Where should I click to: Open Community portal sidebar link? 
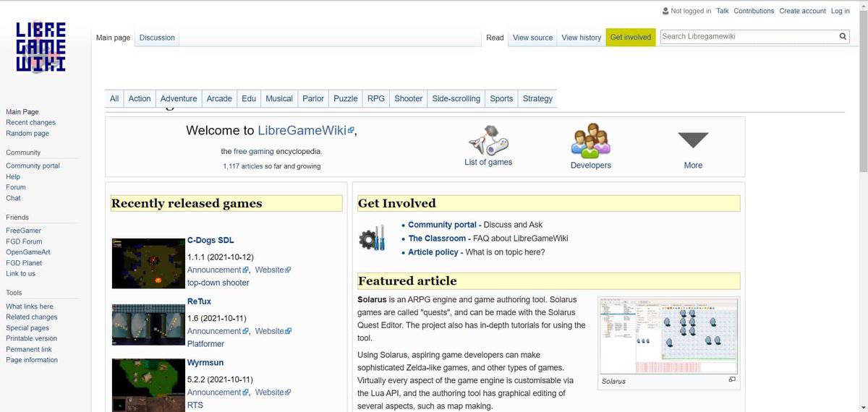pyautogui.click(x=33, y=166)
